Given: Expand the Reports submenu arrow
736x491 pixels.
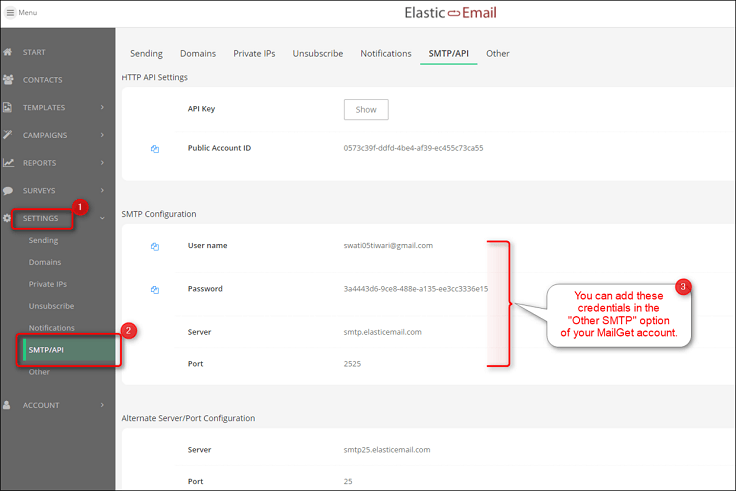Looking at the screenshot, I should tap(102, 162).
